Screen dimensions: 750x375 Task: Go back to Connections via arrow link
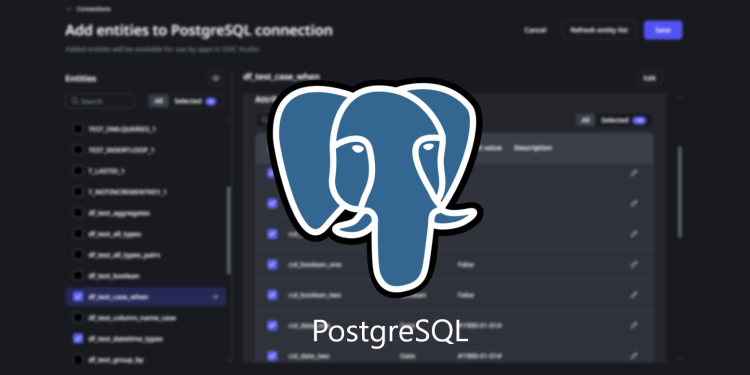pyautogui.click(x=88, y=9)
